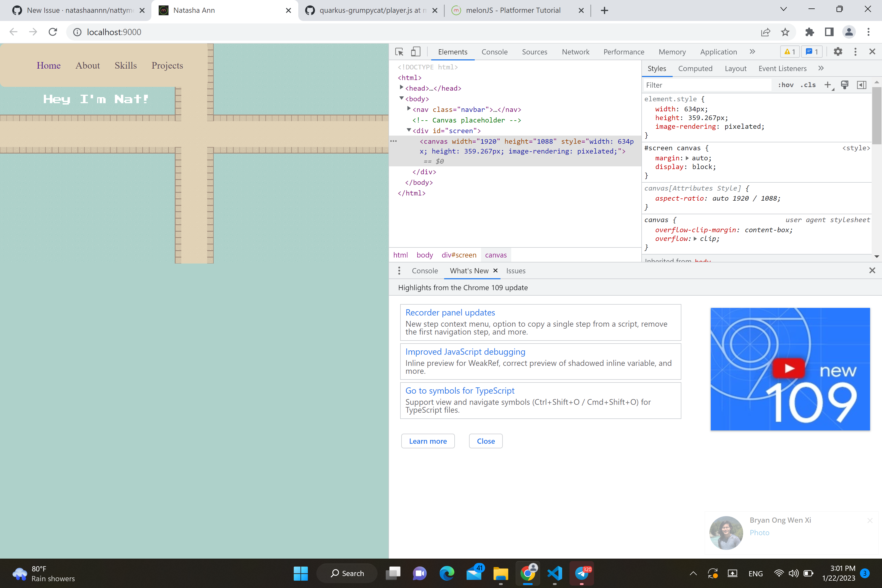The width and height of the screenshot is (882, 588).
Task: Click the issues message count badge
Action: pyautogui.click(x=812, y=52)
